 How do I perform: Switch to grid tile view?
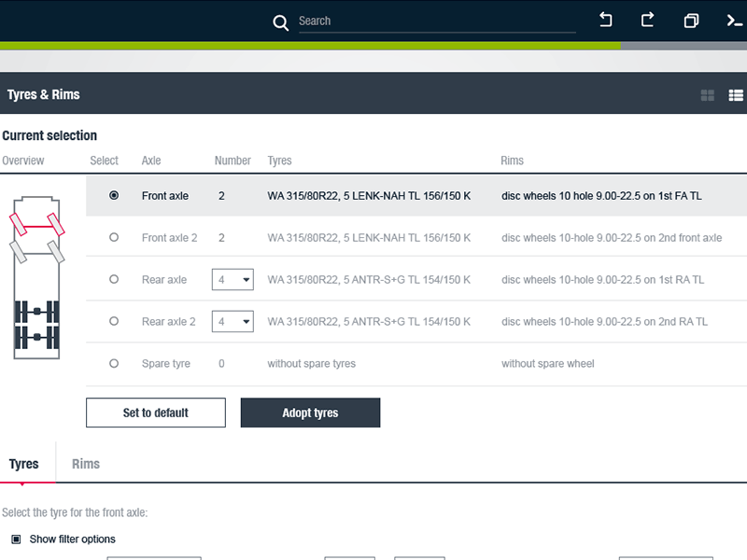708,95
